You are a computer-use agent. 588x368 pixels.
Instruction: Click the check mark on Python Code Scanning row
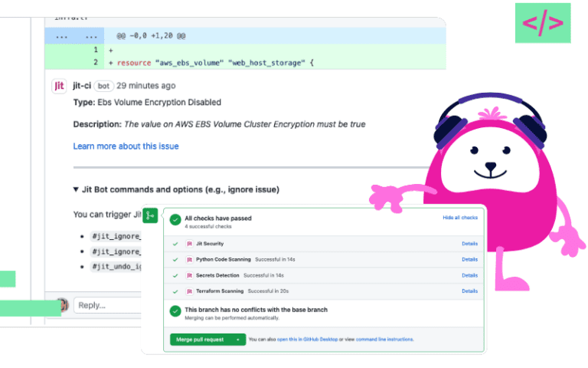175,259
